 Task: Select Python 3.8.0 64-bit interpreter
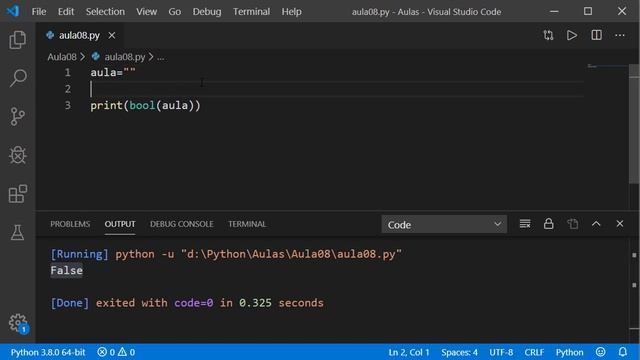pyautogui.click(x=48, y=352)
